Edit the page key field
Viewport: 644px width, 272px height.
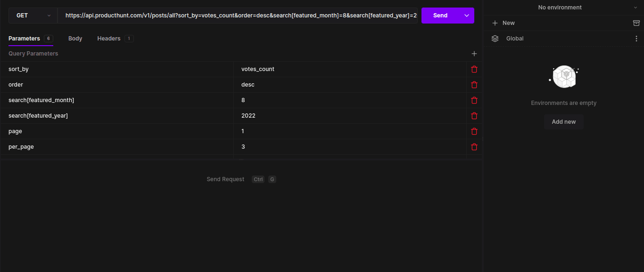click(117, 131)
